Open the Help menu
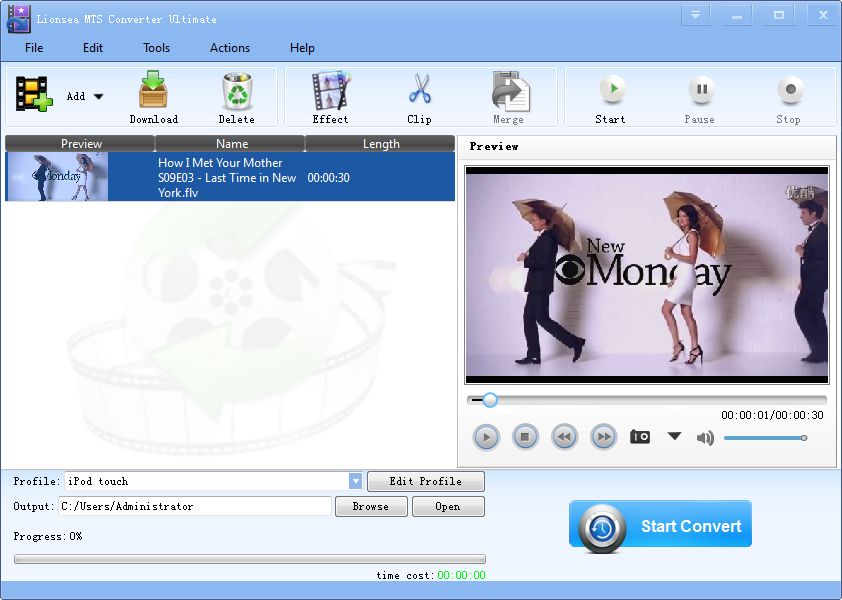Image resolution: width=842 pixels, height=600 pixels. pyautogui.click(x=302, y=48)
